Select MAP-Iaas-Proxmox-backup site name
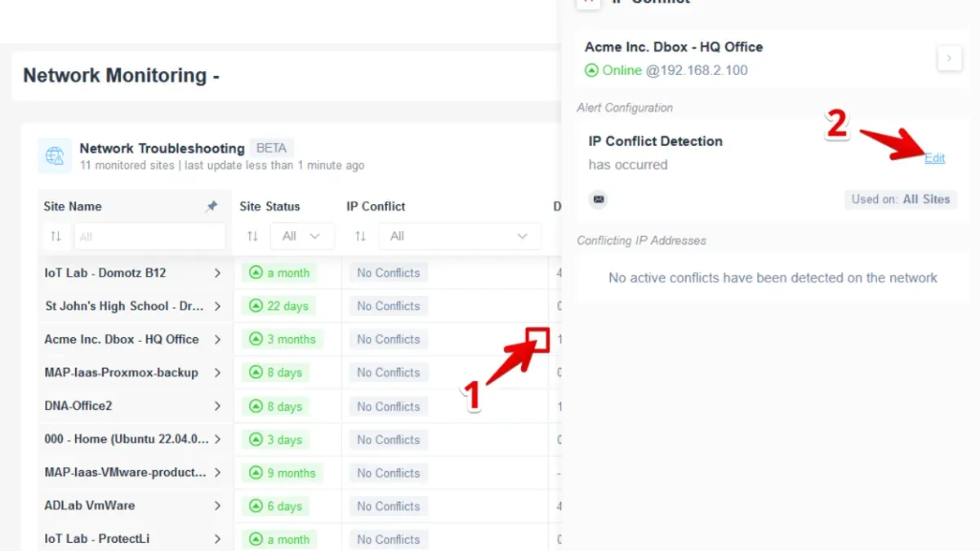The height and width of the screenshot is (551, 980). point(121,372)
